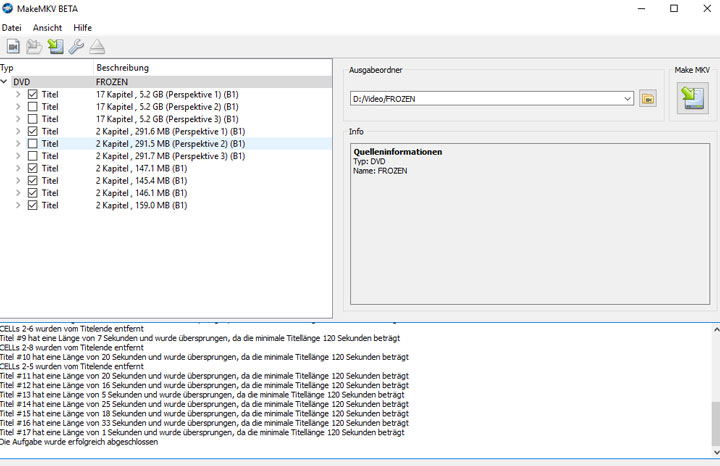Expand the 5.2 GB Perspektive 3 title row
Viewport: 720px width, 466px height.
click(18, 119)
